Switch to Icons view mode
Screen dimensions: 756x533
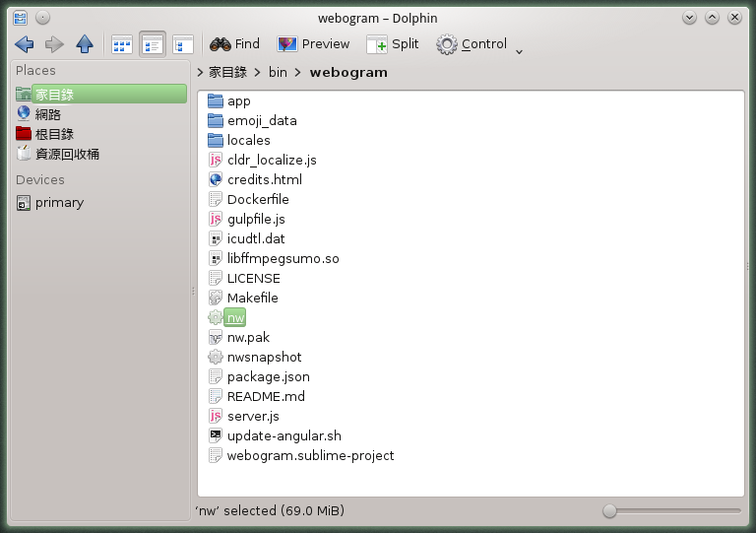[x=122, y=45]
